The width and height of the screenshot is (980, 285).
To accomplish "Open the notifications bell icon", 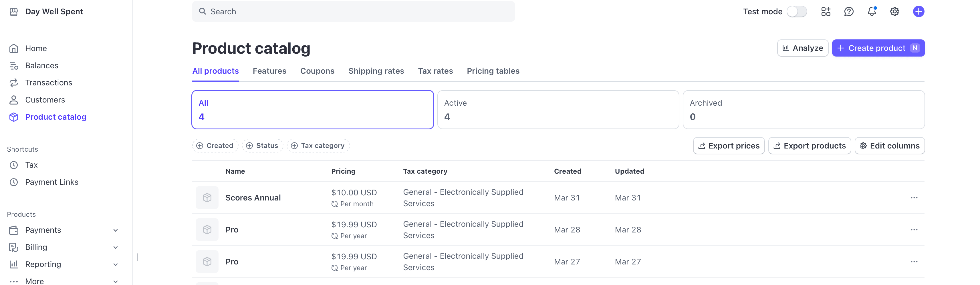I will [x=872, y=11].
